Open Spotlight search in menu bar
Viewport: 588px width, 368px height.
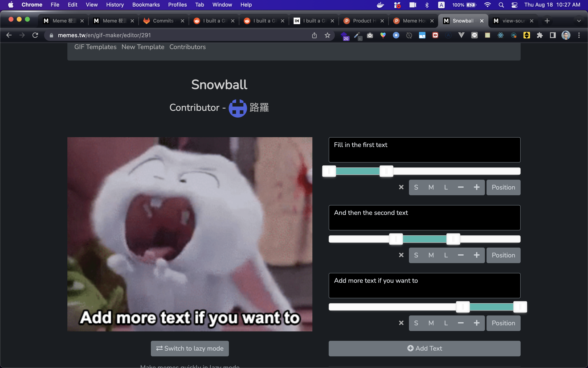(501, 5)
